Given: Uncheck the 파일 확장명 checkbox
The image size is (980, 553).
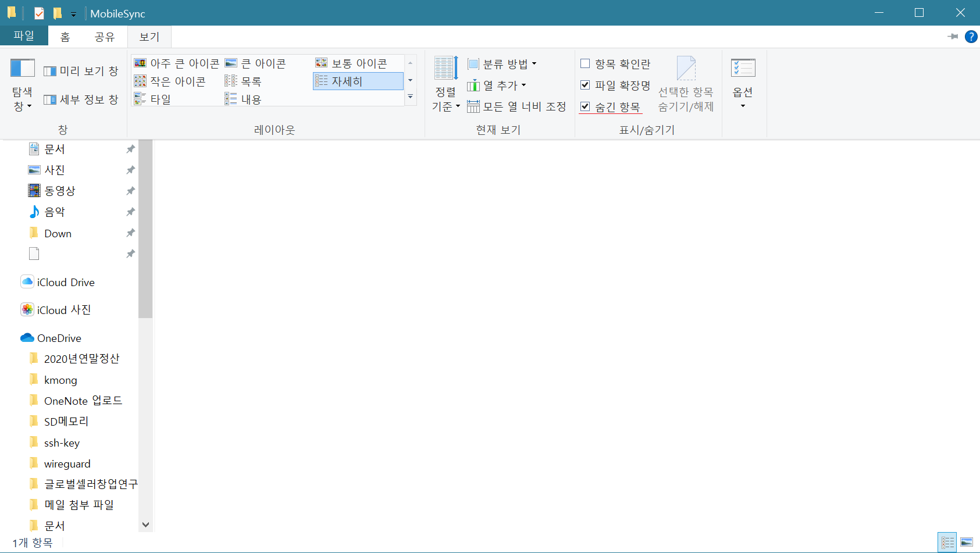Looking at the screenshot, I should pyautogui.click(x=585, y=85).
